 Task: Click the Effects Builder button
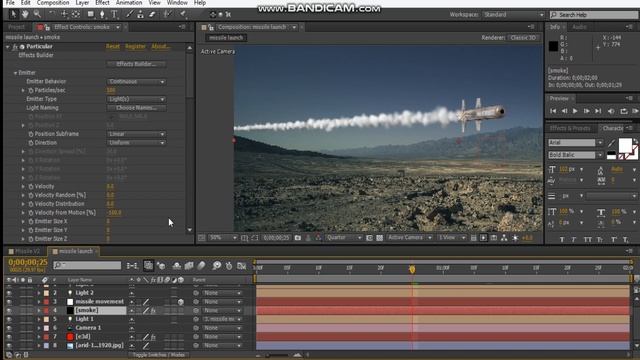click(136, 64)
